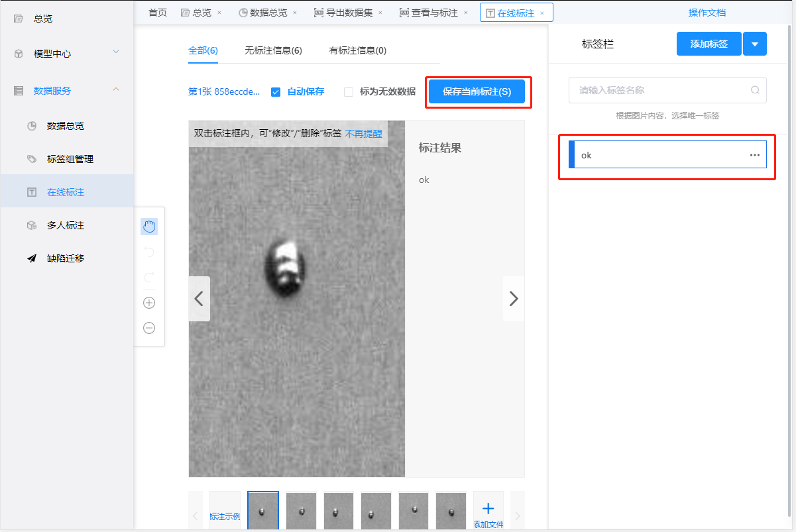The image size is (796, 532).
Task: Click the search magnifier in label name field
Action: pyautogui.click(x=755, y=90)
